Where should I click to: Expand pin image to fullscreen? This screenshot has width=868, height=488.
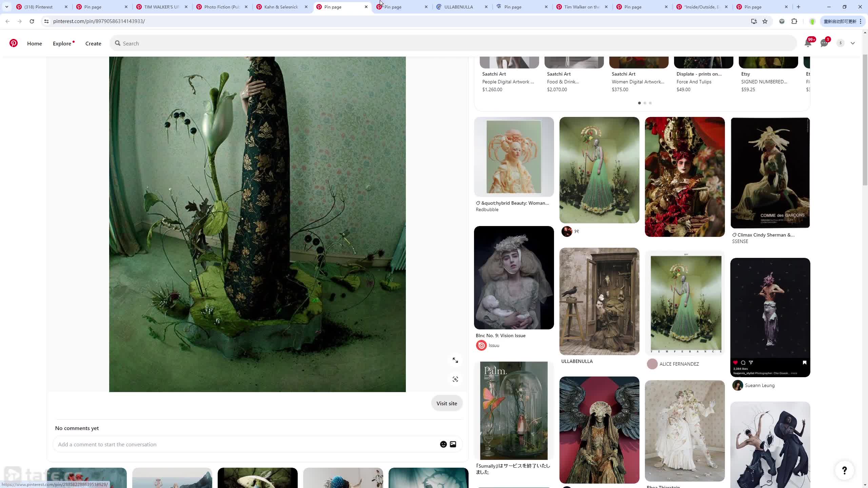point(455,360)
